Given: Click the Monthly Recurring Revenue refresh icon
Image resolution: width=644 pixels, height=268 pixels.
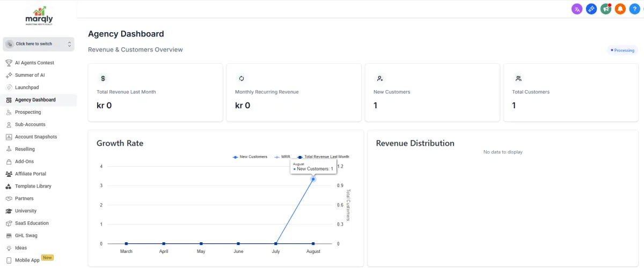Looking at the screenshot, I should pyautogui.click(x=241, y=78).
